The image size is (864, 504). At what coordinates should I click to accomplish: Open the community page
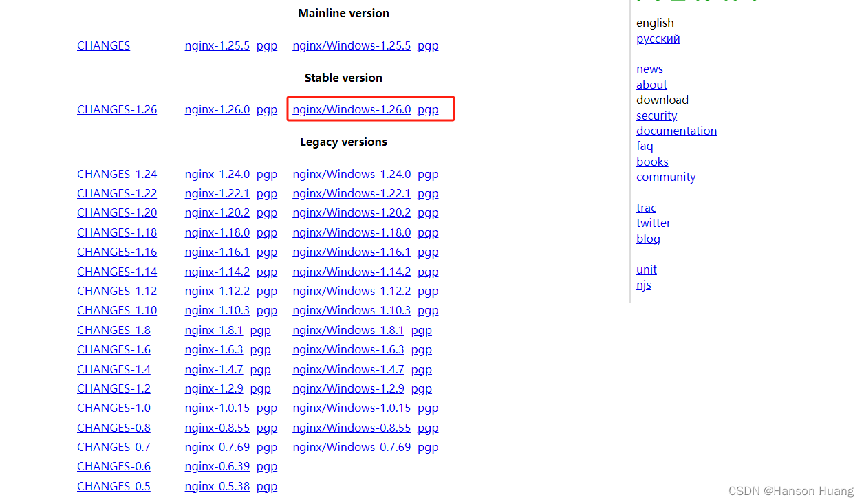(666, 177)
